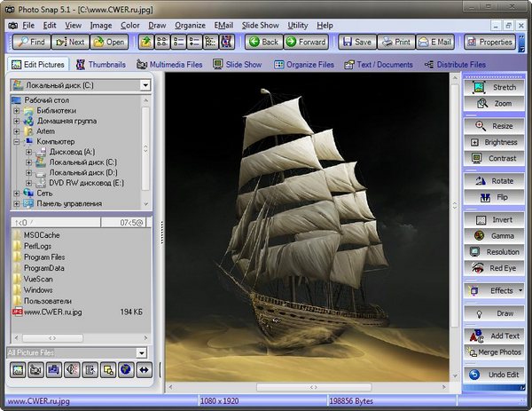
Task: Click the Merge Photos tool
Action: click(495, 352)
